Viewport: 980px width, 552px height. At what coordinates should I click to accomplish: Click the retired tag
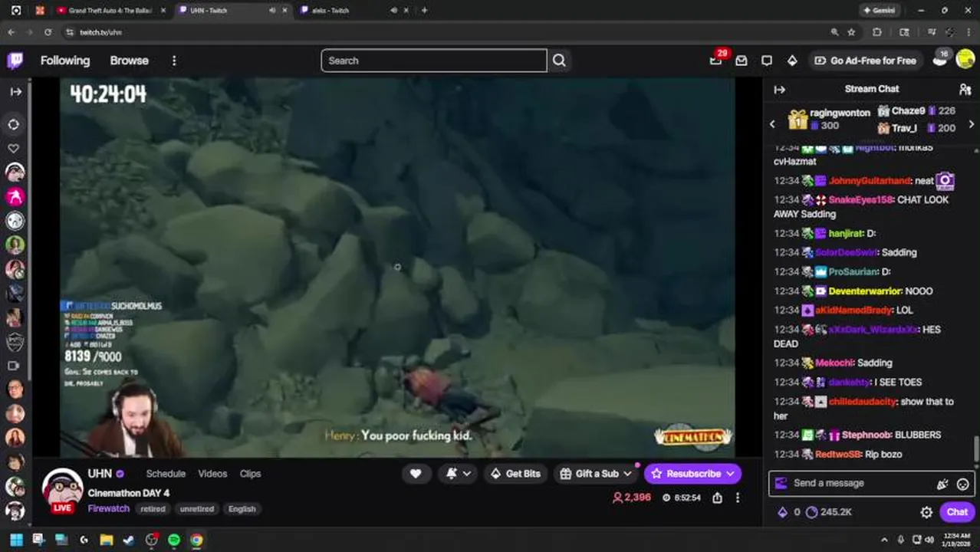(x=153, y=509)
